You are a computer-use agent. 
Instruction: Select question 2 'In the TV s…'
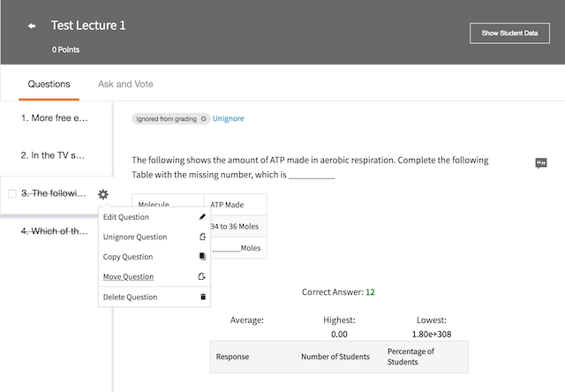coord(55,155)
